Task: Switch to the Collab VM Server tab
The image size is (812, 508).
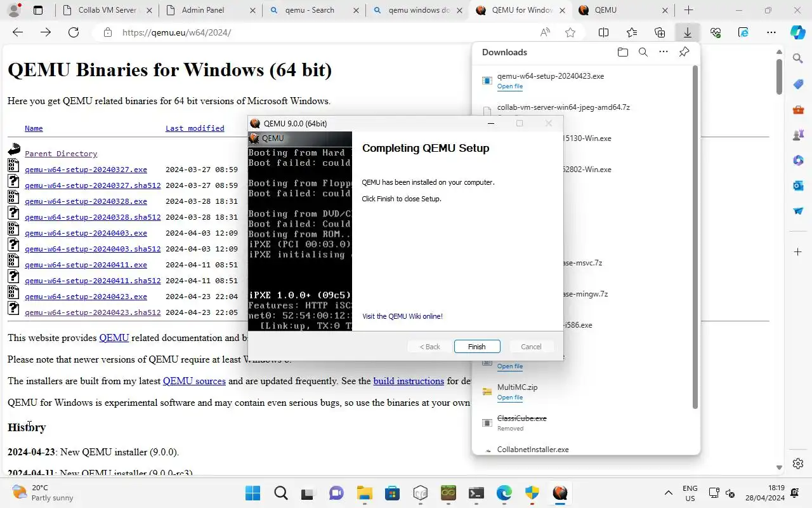Action: tap(107, 10)
